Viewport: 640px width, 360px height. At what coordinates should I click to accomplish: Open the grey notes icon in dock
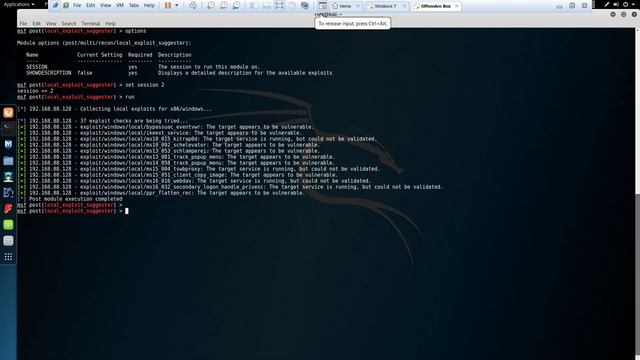point(8,241)
